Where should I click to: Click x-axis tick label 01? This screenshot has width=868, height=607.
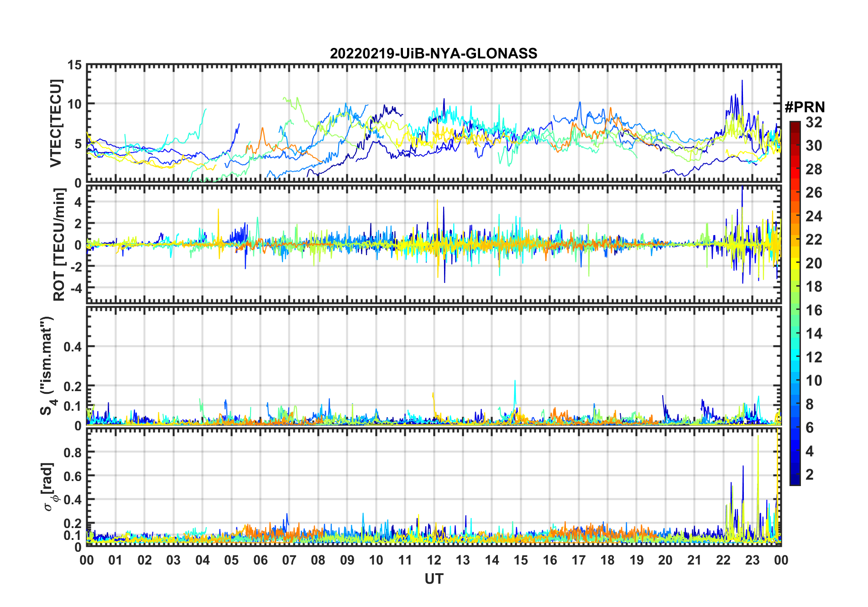click(x=115, y=560)
